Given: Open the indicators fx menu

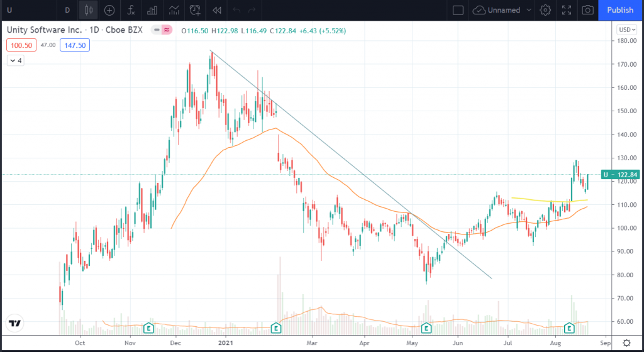Looking at the screenshot, I should (x=131, y=10).
